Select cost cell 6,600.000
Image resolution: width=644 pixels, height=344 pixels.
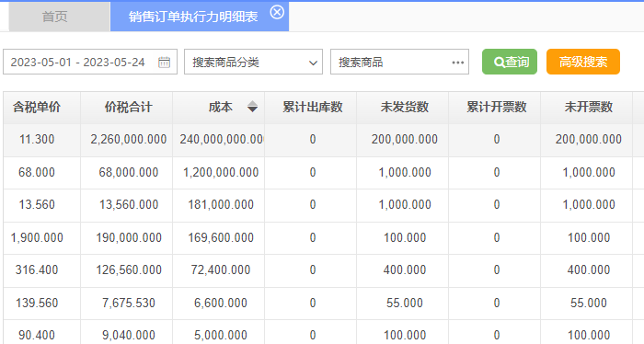219,303
